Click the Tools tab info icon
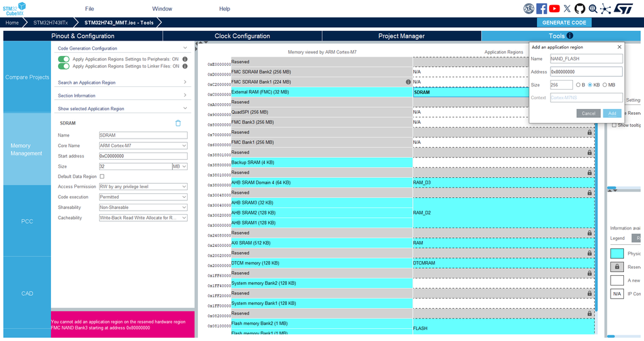The width and height of the screenshot is (644, 341). (x=570, y=35)
